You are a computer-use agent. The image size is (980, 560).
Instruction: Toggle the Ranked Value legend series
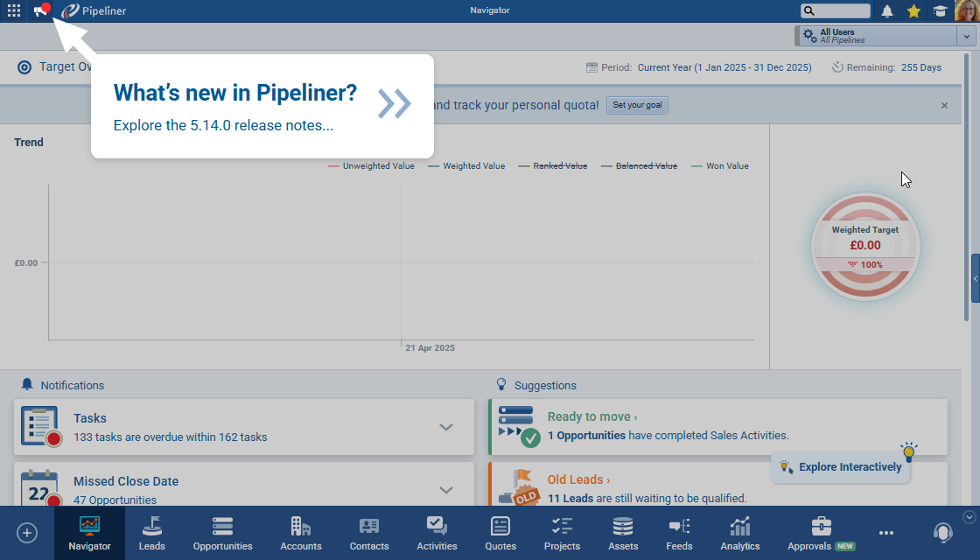point(552,165)
